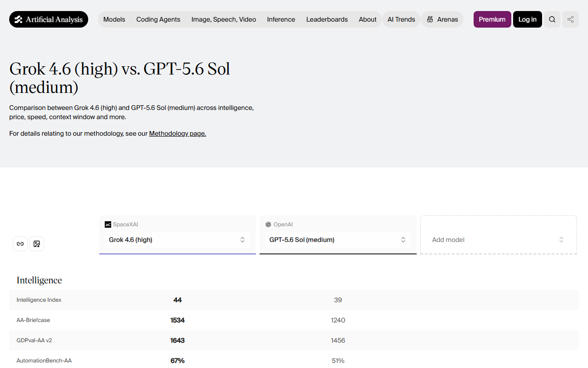Click the Log in button

pyautogui.click(x=527, y=19)
